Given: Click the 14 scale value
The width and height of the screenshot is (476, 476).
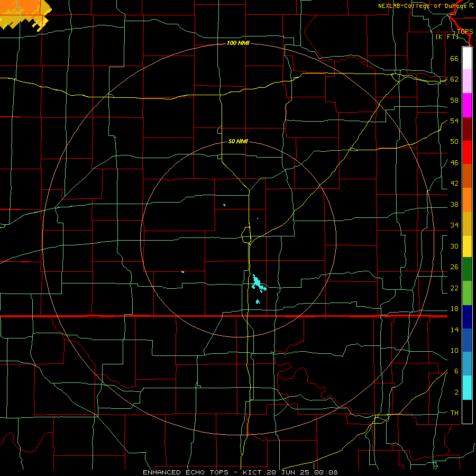Looking at the screenshot, I should (x=454, y=330).
